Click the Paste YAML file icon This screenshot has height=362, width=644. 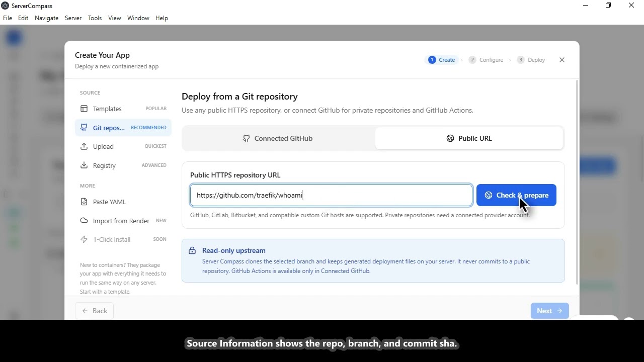point(84,202)
